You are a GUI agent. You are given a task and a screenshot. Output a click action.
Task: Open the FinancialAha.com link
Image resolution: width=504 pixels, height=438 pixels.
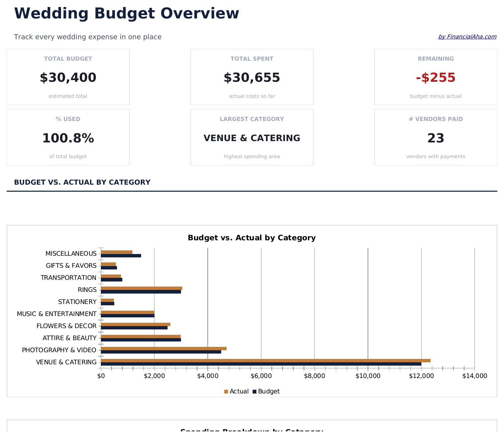pyautogui.click(x=467, y=37)
